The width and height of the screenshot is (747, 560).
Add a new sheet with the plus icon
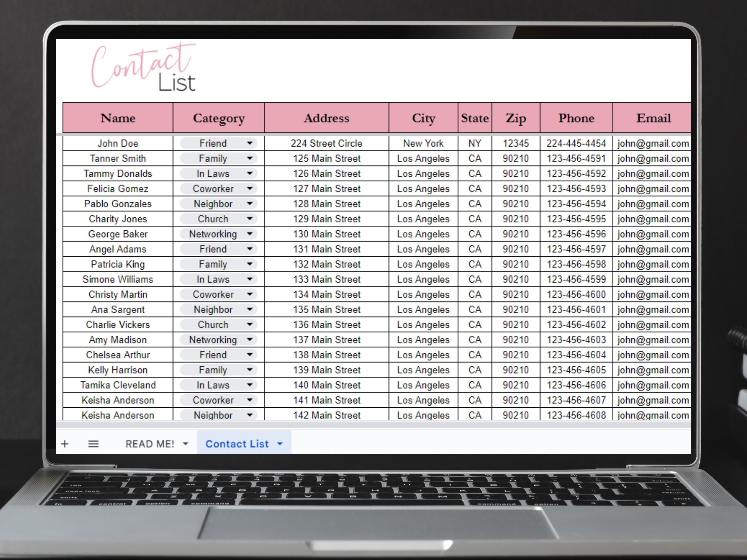65,444
